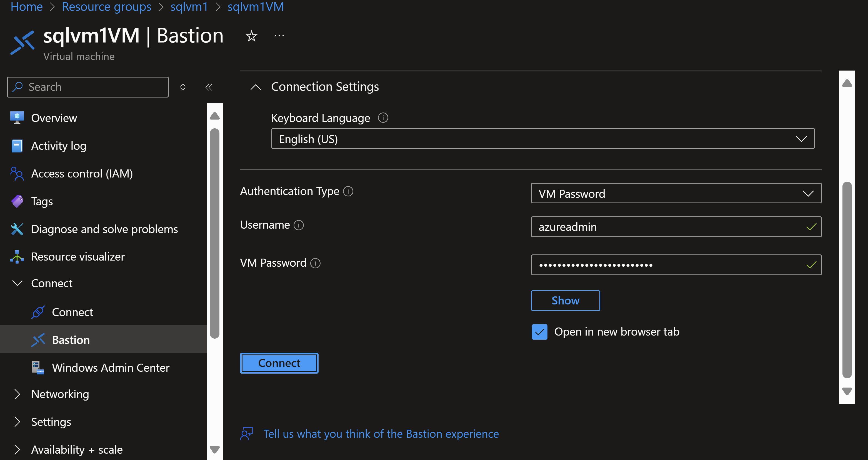Open the Authentication Type dropdown
This screenshot has width=868, height=460.
coord(676,193)
